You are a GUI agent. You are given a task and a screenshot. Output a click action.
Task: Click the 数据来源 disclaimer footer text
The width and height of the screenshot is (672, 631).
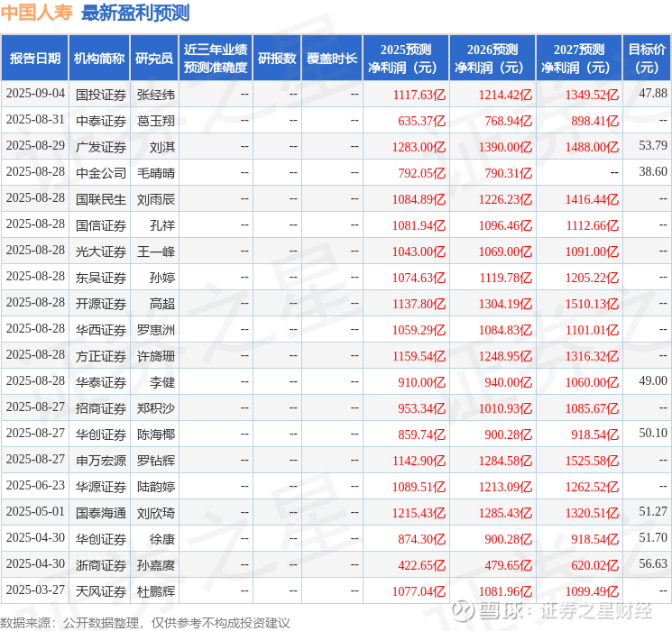(145, 623)
